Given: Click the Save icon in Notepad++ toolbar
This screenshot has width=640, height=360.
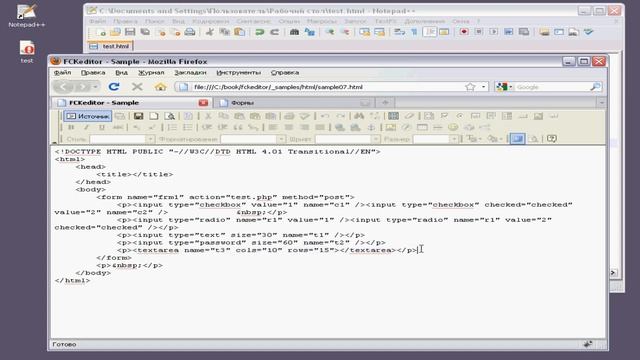Looking at the screenshot, I should (x=130, y=32).
